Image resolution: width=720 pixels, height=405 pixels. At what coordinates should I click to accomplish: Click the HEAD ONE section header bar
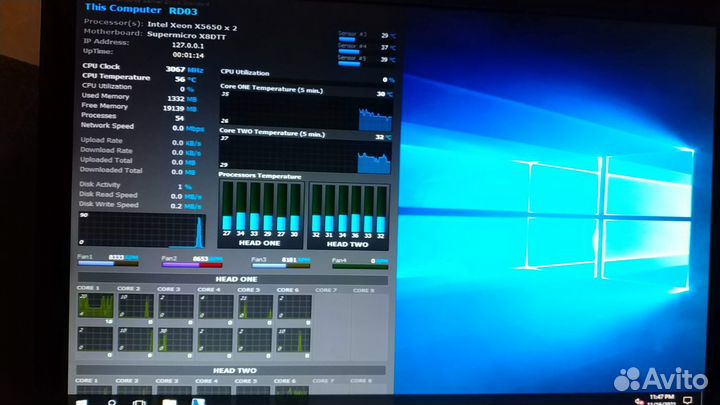[233, 279]
